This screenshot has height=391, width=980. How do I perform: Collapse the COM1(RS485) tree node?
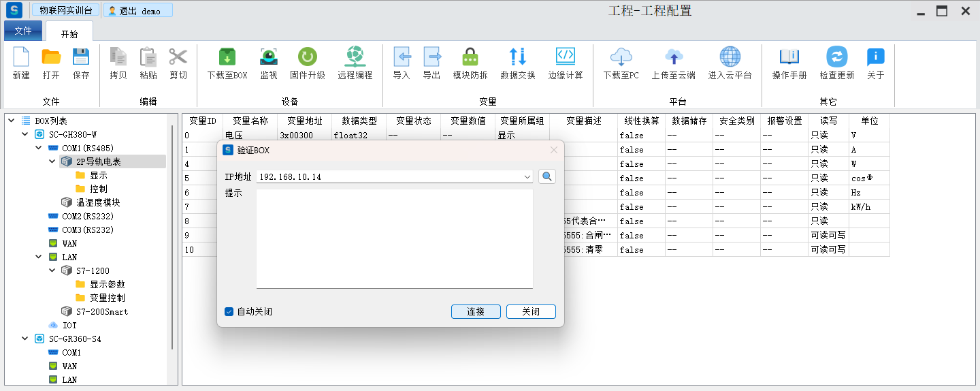tap(39, 148)
